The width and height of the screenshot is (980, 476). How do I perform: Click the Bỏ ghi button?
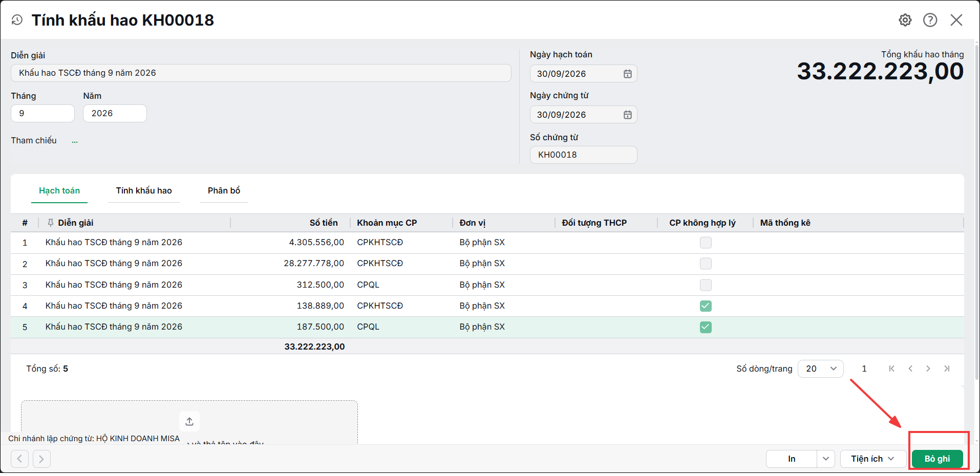937,459
